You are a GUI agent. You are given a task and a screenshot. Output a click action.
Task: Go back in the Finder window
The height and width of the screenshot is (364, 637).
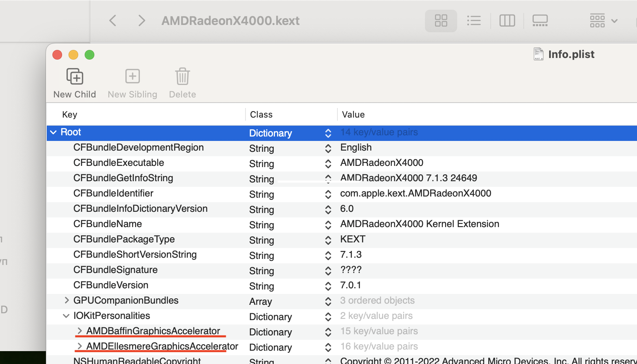[113, 21]
